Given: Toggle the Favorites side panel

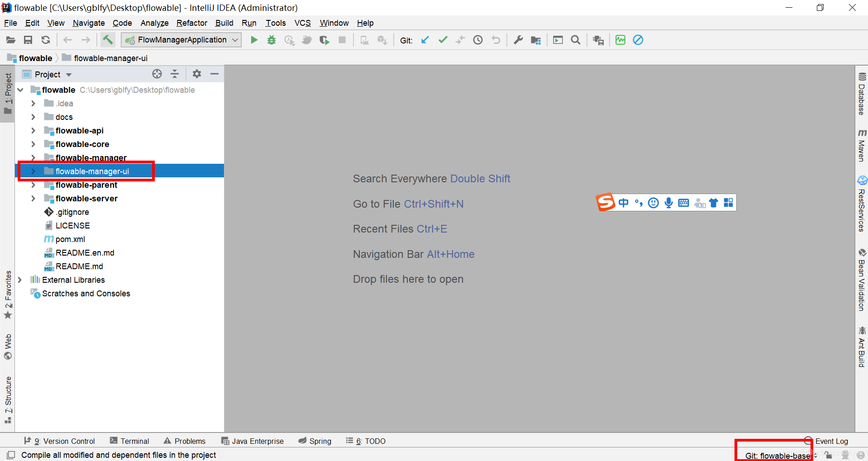Looking at the screenshot, I should tap(8, 295).
